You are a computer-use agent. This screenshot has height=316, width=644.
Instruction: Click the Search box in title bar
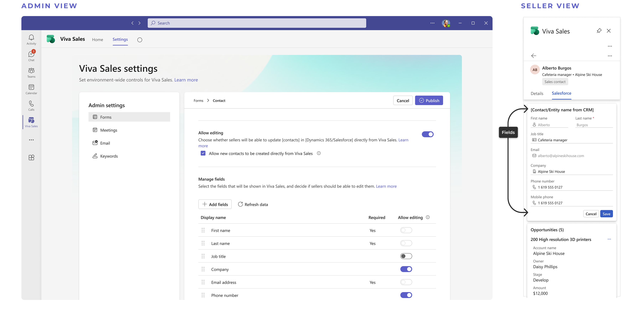(x=257, y=23)
